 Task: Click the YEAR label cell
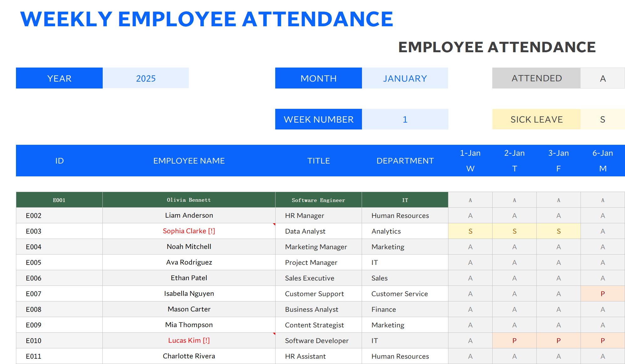pos(59,78)
